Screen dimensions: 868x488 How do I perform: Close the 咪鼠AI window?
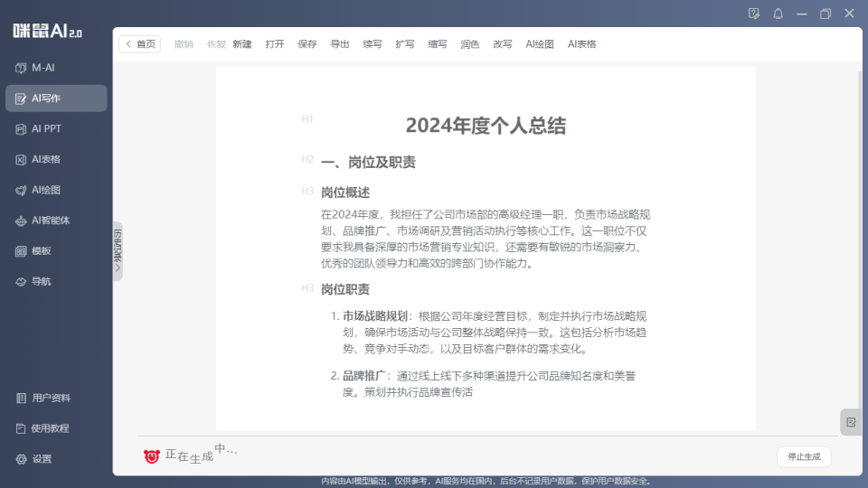pos(849,14)
